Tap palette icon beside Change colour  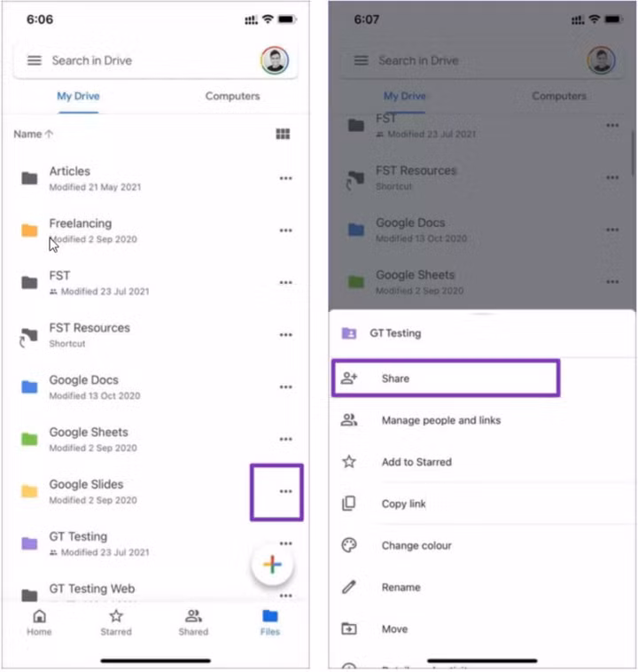349,545
